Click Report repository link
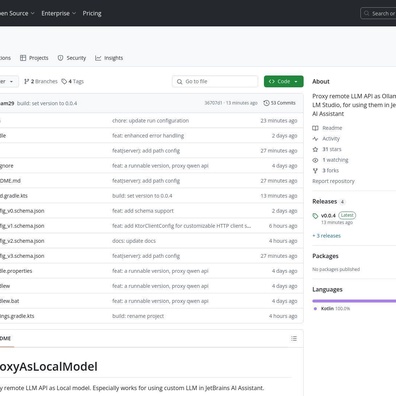 (x=333, y=181)
